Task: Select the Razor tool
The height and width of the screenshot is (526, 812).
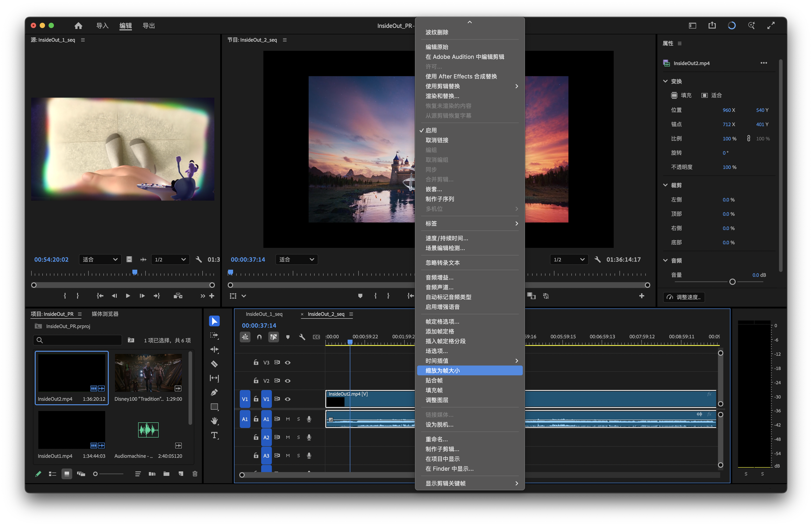Action: [x=214, y=364]
